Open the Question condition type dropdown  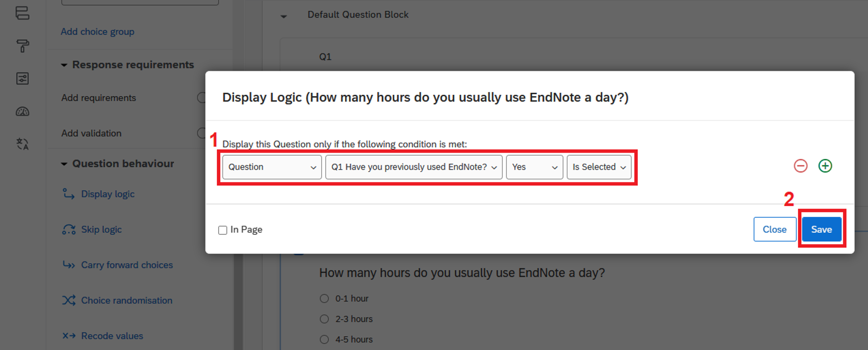(x=272, y=167)
